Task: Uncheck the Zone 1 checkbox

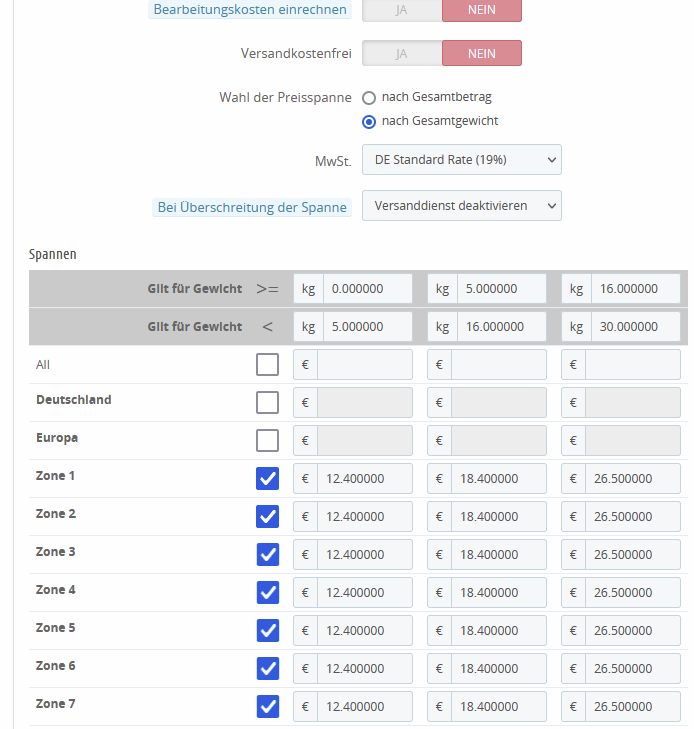Action: point(267,479)
